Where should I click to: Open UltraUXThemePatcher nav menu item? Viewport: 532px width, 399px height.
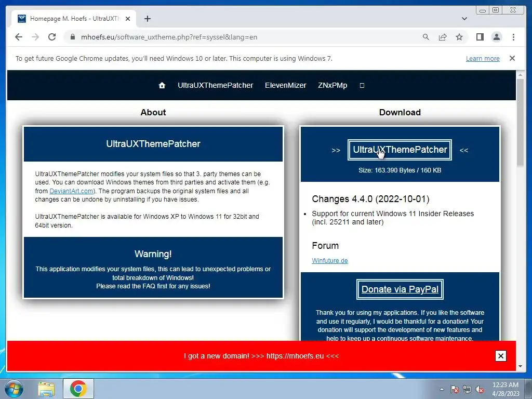tap(216, 86)
